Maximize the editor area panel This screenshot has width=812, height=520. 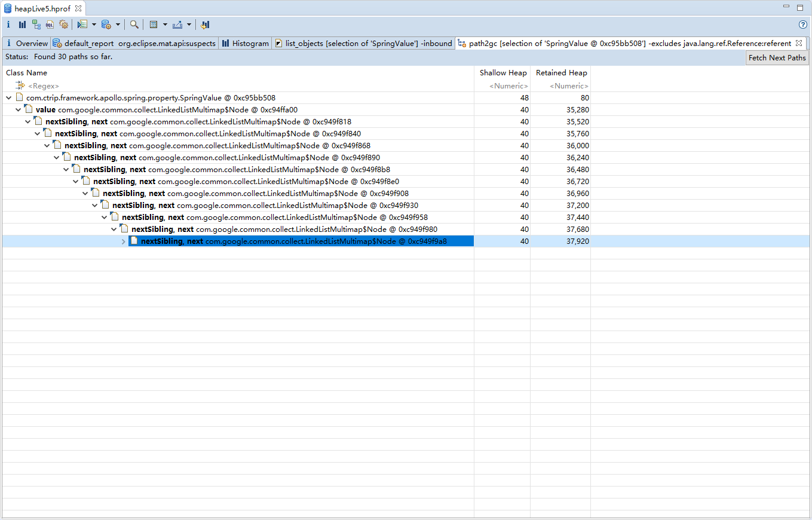pyautogui.click(x=800, y=8)
